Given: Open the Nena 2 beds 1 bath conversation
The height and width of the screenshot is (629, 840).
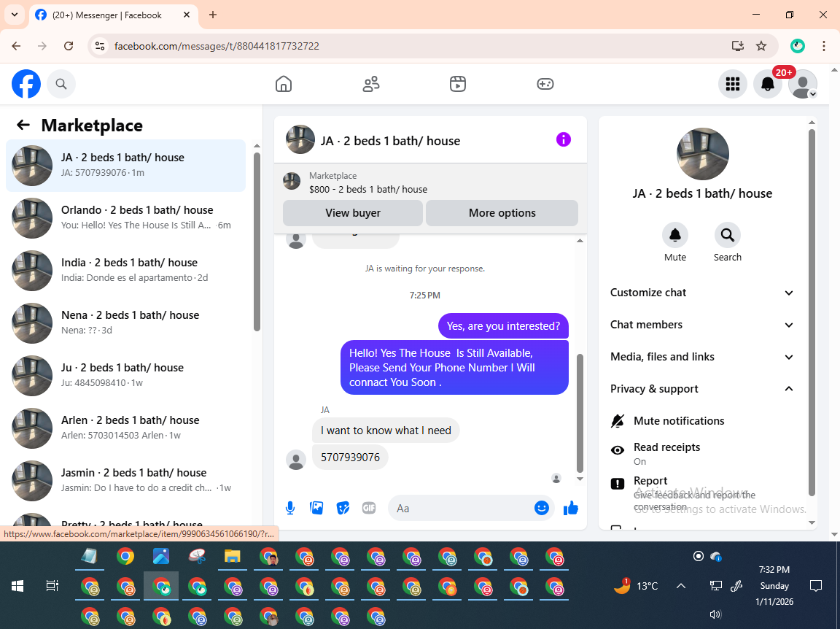Looking at the screenshot, I should pyautogui.click(x=126, y=323).
